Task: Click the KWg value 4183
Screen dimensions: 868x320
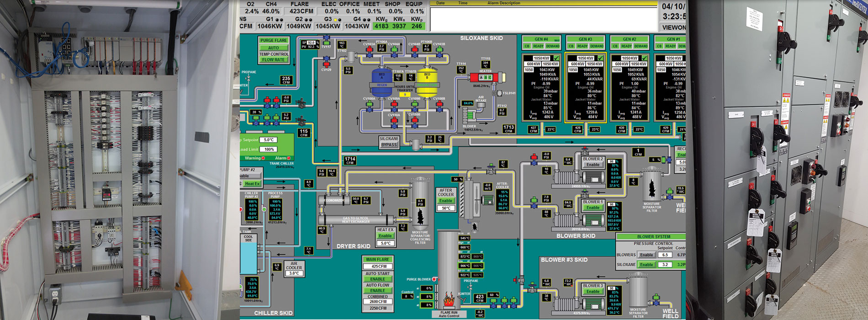Action: (x=381, y=27)
